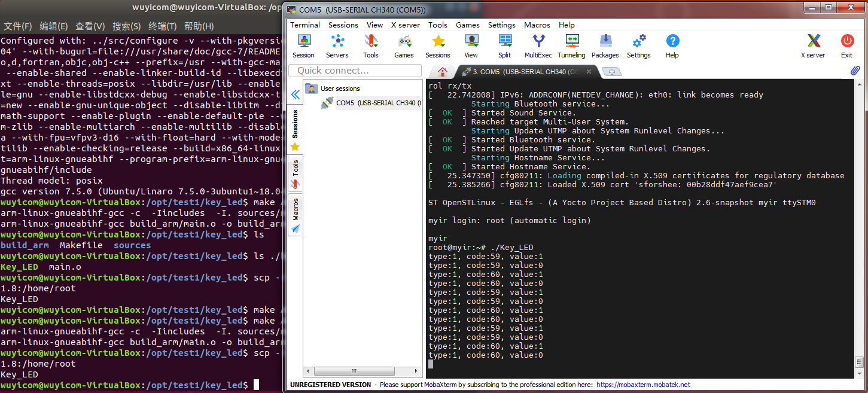Open the Games toolbar icon
This screenshot has width=868, height=393.
[x=404, y=45]
